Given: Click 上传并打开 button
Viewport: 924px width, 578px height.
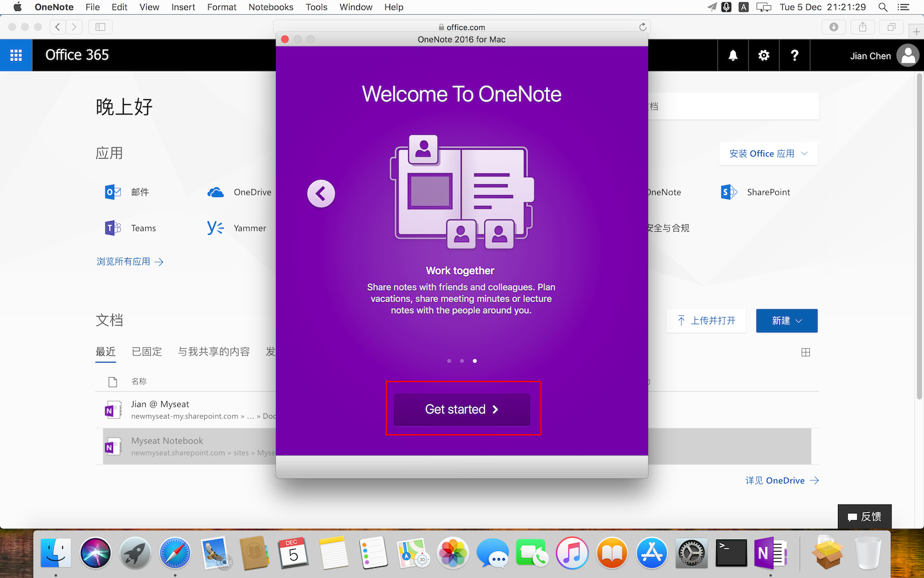Looking at the screenshot, I should (x=706, y=320).
